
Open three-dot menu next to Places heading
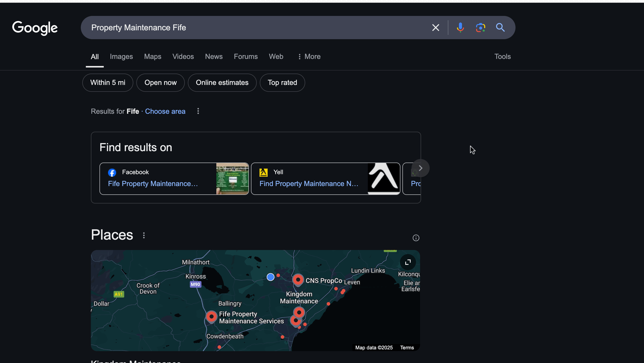(144, 235)
